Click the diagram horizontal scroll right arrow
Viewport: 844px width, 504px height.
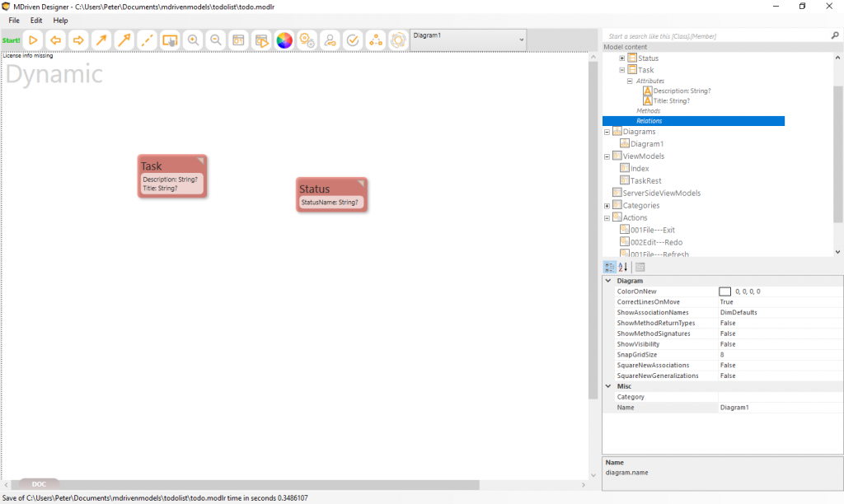click(584, 484)
